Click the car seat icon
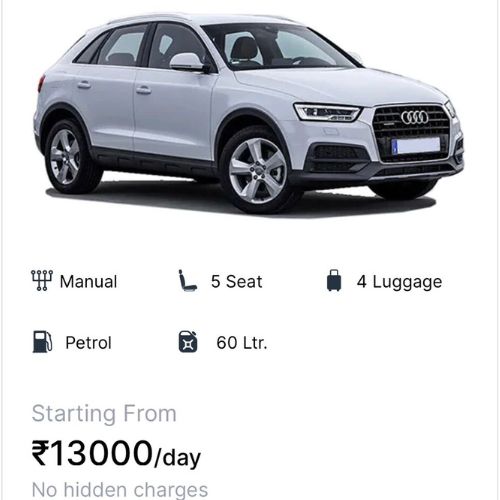500x500 pixels. tap(187, 281)
